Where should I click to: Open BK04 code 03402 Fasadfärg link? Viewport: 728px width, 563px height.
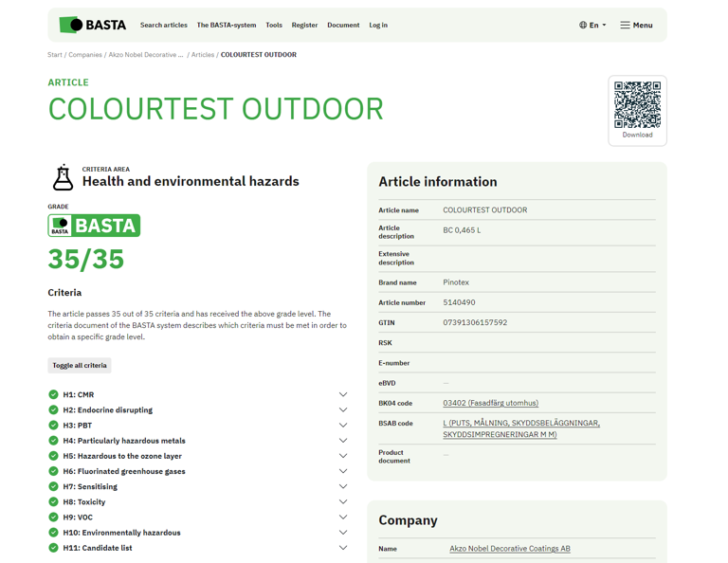point(490,403)
